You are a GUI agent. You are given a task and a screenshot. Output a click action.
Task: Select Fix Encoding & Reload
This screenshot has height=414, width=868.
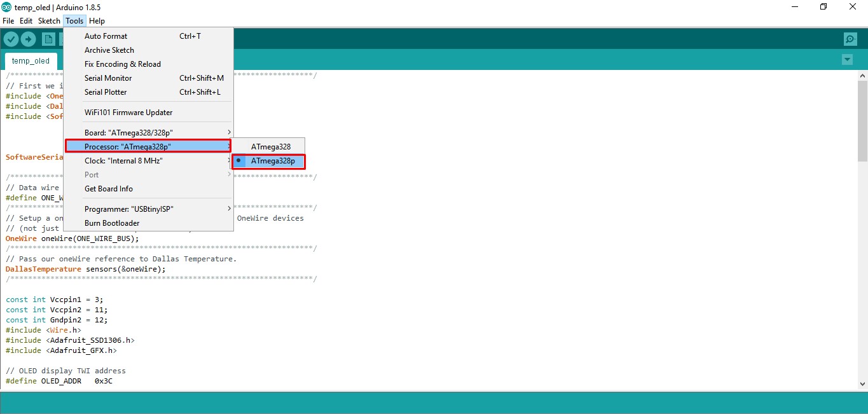point(148,64)
